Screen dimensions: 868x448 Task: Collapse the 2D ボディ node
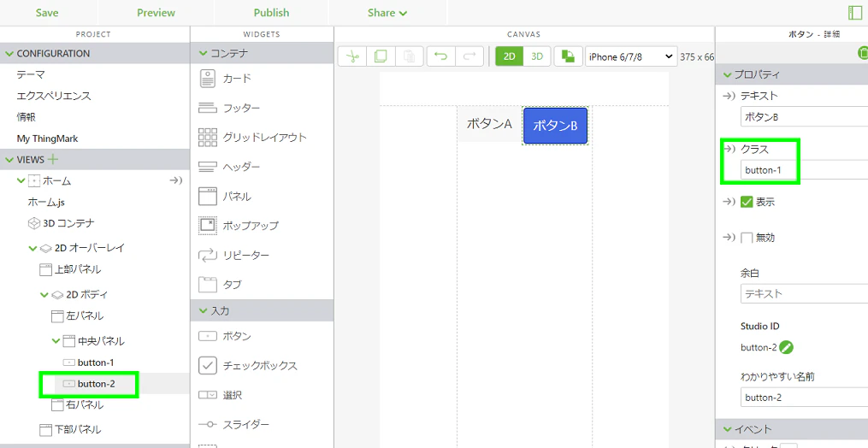tap(44, 295)
